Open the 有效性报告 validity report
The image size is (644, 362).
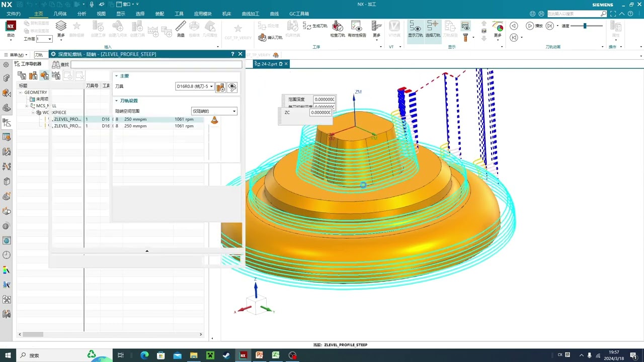(x=357, y=29)
